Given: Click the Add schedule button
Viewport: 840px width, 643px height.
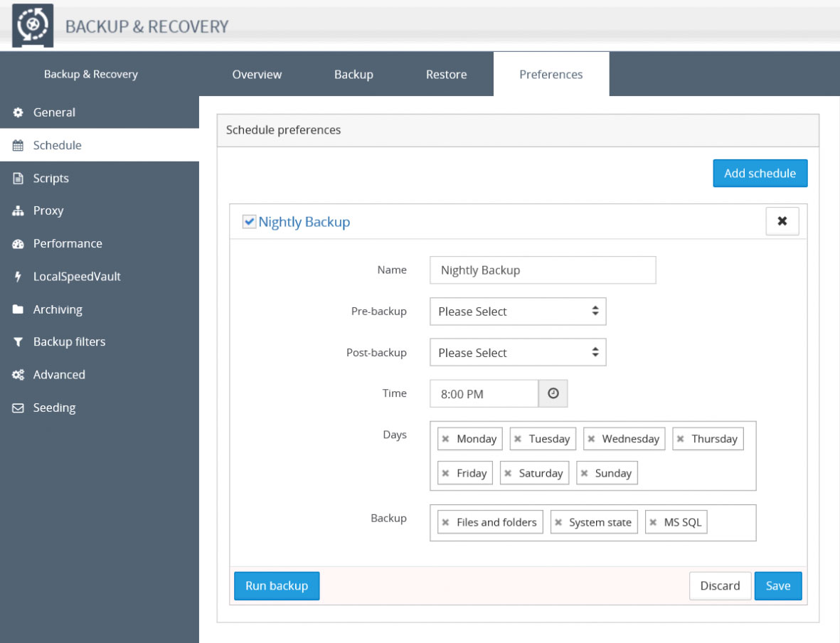Looking at the screenshot, I should point(760,173).
